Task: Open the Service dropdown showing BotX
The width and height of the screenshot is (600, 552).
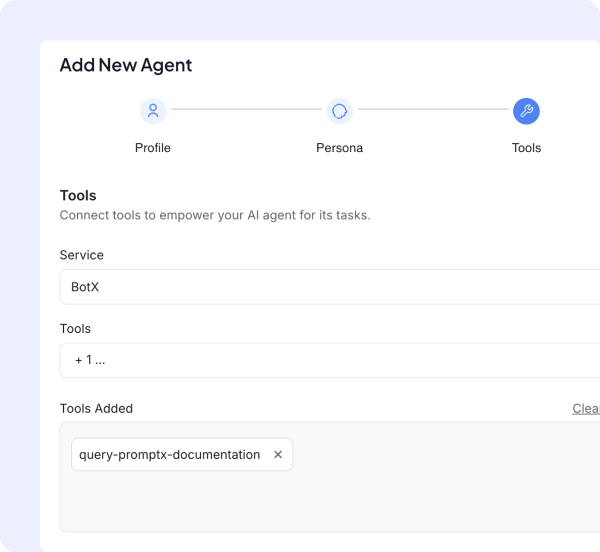Action: (330, 287)
